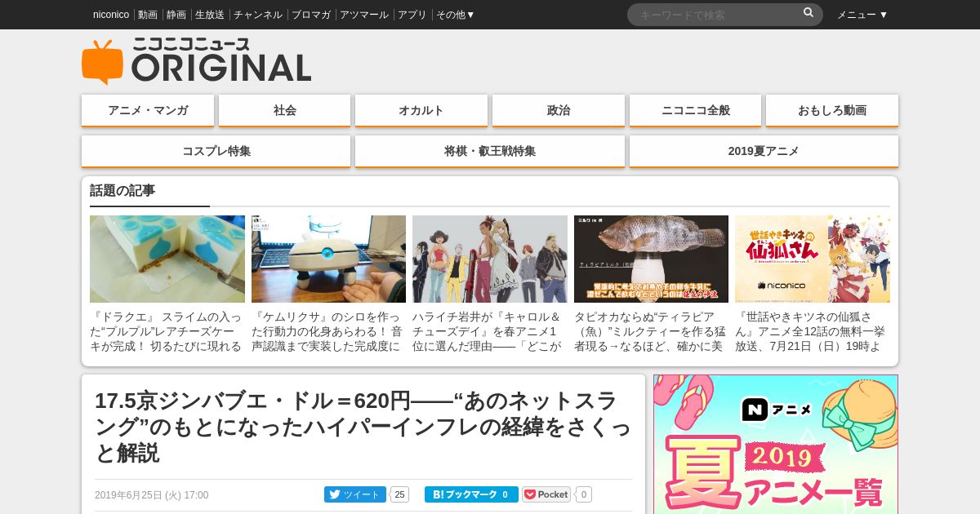
Task: Open the 将棋・叡王戦特集 feature
Action: pos(490,151)
